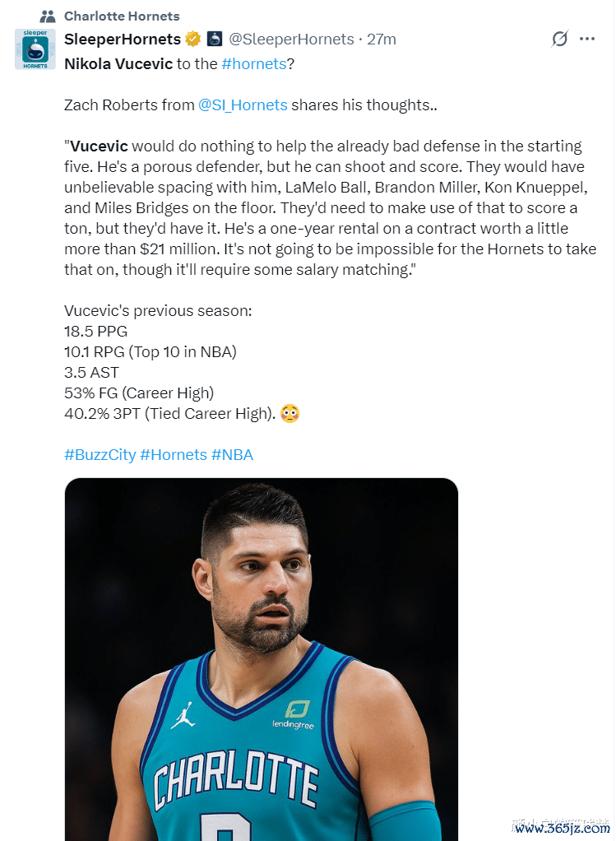Click the #BuzzCity hashtag
Image resolution: width=616 pixels, height=841 pixels.
(x=100, y=454)
